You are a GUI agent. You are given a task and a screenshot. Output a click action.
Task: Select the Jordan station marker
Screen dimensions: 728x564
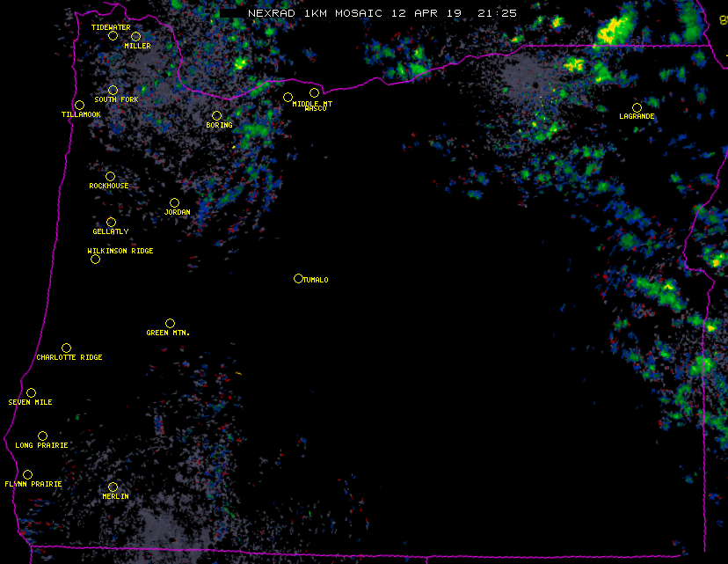(x=174, y=202)
